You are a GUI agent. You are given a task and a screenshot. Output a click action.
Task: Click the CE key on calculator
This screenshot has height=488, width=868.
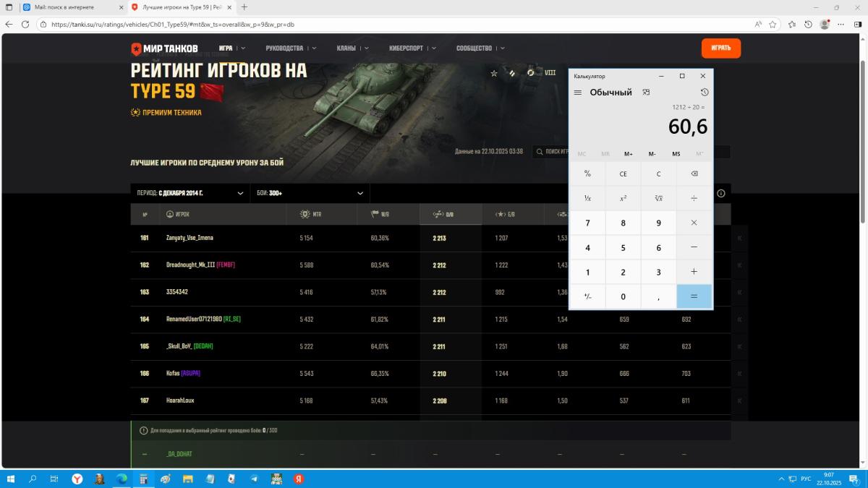click(x=623, y=174)
